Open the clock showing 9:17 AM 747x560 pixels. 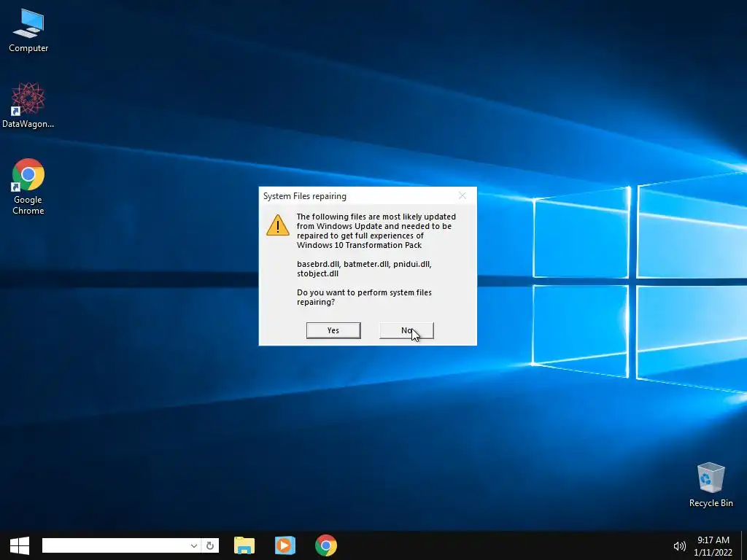[713, 546]
